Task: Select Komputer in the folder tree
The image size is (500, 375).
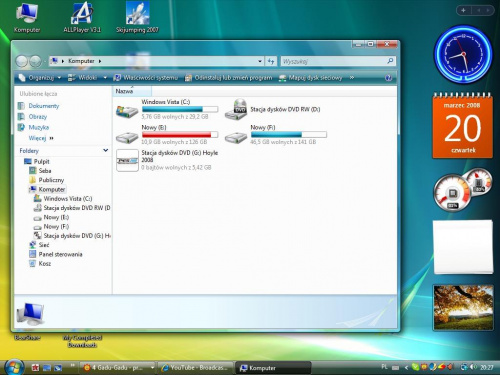Action: click(52, 189)
